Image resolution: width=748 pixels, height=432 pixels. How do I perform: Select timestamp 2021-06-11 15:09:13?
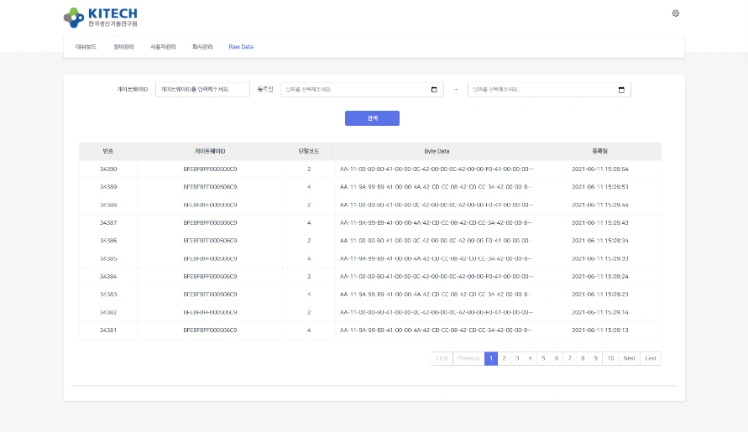tap(600, 330)
